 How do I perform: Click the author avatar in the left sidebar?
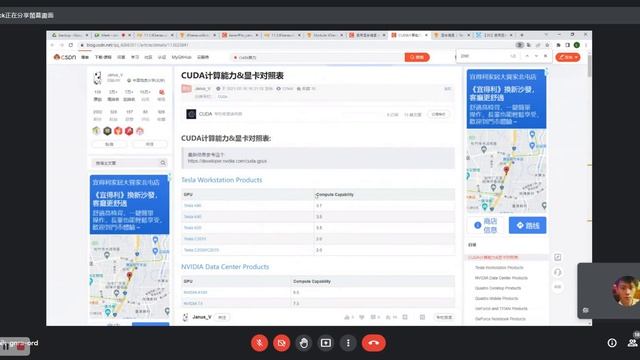[x=97, y=78]
